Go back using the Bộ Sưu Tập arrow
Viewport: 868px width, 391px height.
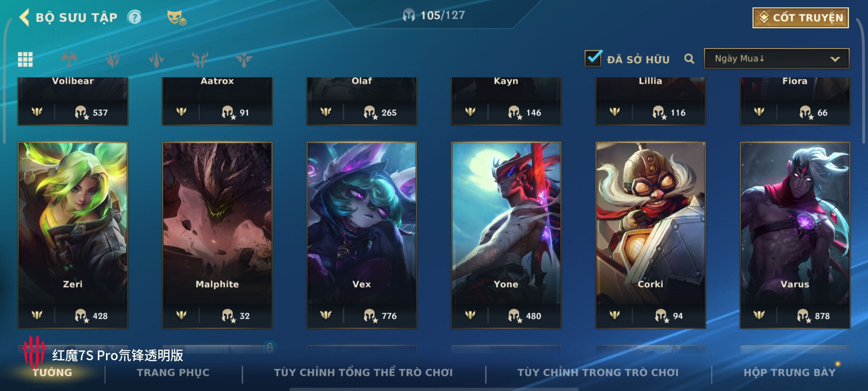click(24, 17)
